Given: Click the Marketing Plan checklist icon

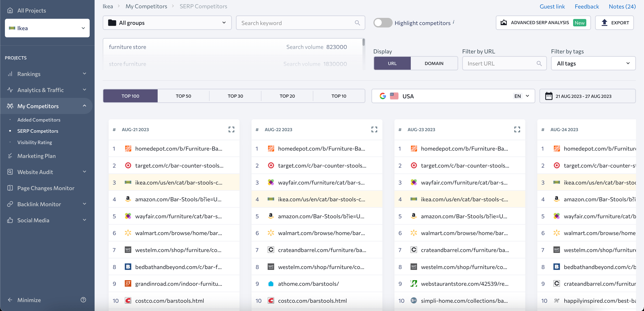Looking at the screenshot, I should [10, 156].
